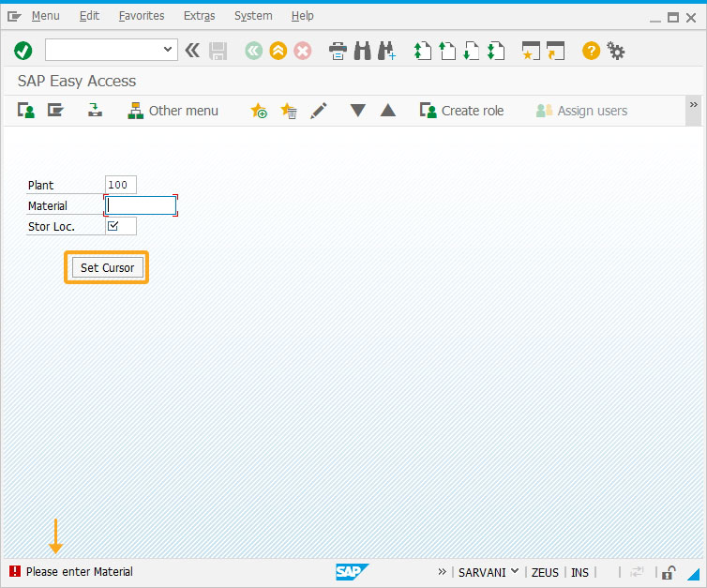Click the Create New Session icon
This screenshot has width=707, height=588.
point(531,51)
